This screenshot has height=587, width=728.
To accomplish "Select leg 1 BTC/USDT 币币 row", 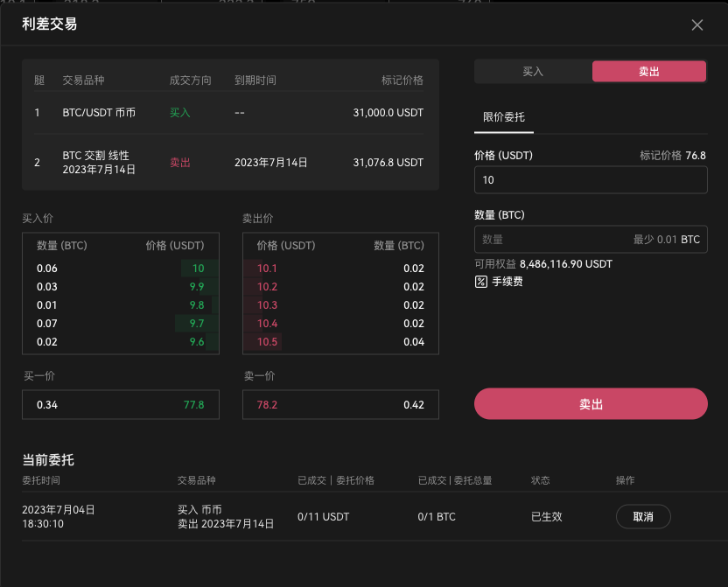I will pos(230,113).
